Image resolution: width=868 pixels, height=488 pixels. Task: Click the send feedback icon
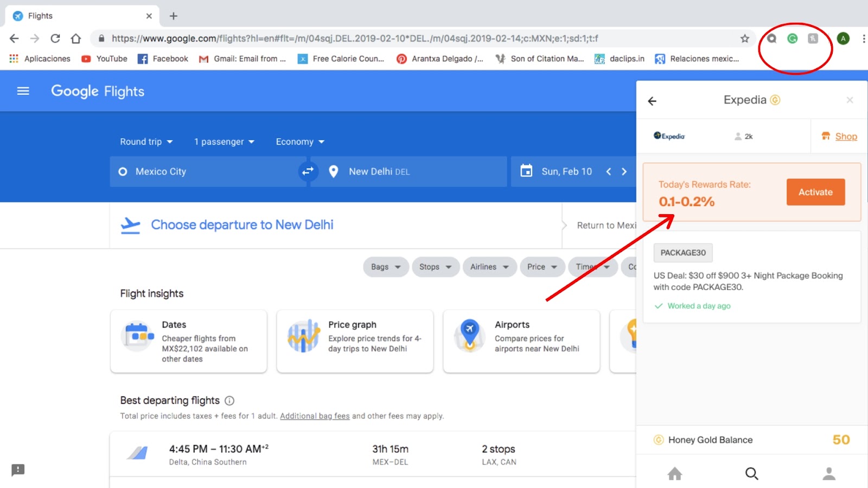point(18,470)
